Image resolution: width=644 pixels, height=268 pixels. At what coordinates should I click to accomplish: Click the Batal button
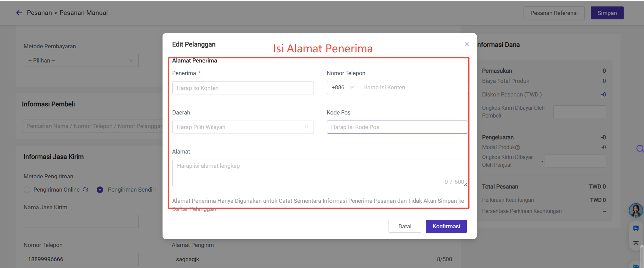404,226
